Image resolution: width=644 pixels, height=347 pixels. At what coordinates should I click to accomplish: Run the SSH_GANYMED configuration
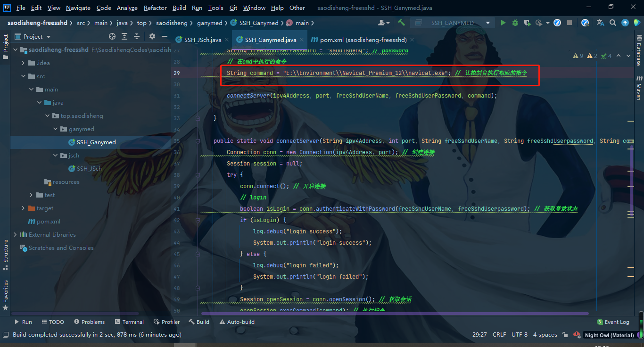(503, 23)
